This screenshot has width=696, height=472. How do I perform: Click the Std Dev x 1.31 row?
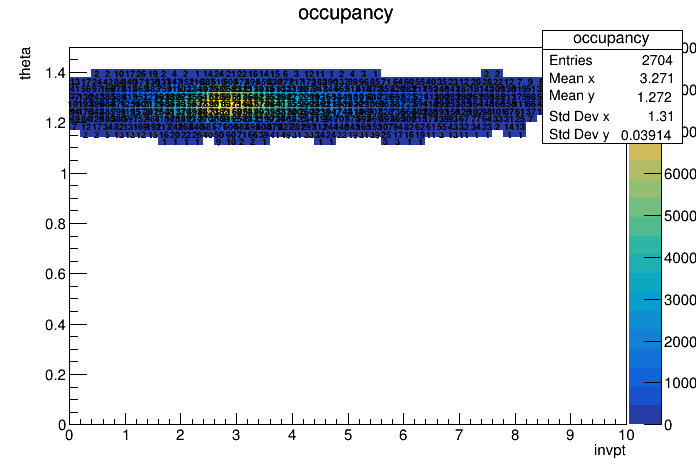(x=611, y=116)
